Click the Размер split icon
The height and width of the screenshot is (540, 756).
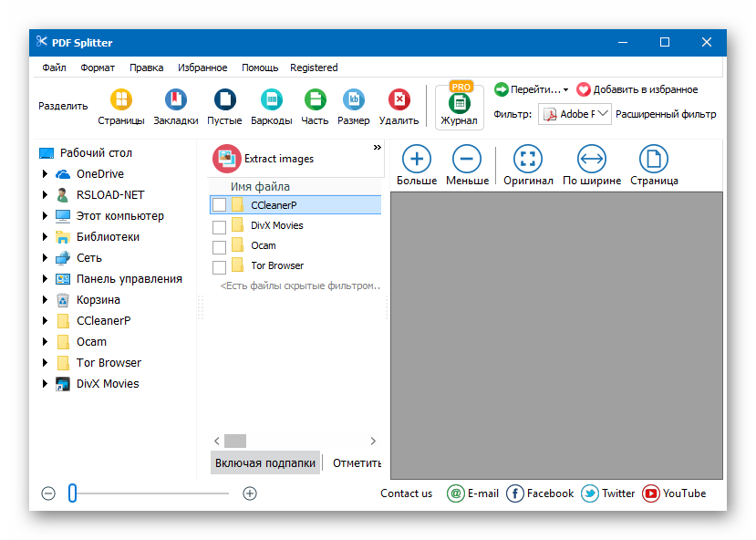(x=353, y=100)
